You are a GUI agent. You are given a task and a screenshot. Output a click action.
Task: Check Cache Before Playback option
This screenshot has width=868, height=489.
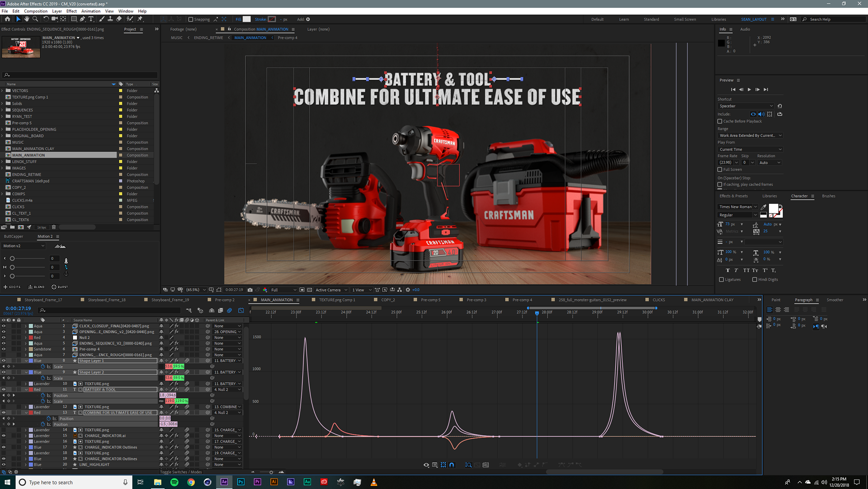pos(720,121)
